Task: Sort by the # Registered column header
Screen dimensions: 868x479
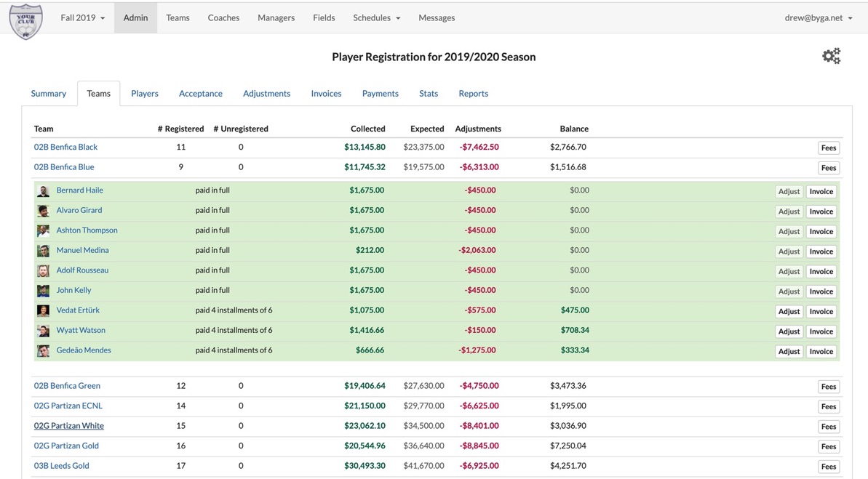Action: pyautogui.click(x=180, y=129)
